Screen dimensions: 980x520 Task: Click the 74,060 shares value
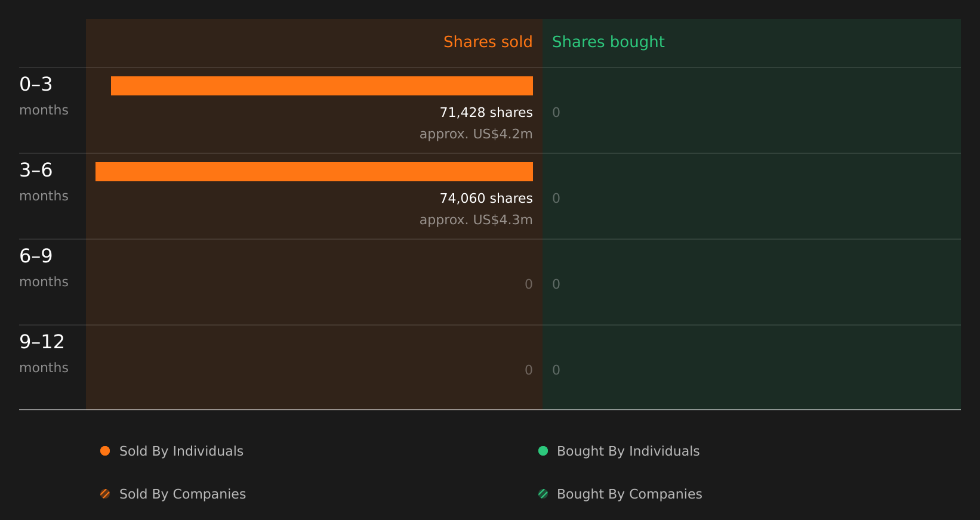[486, 198]
